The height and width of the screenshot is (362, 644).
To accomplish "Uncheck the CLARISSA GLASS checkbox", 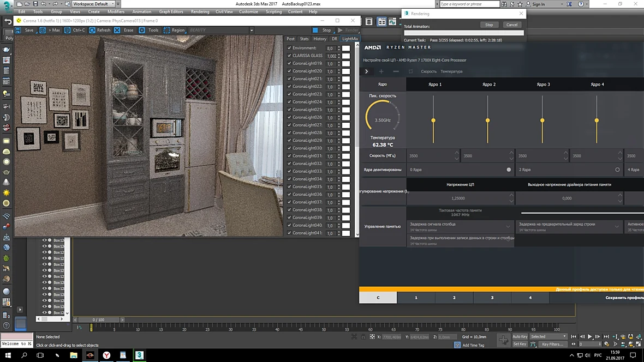I will click(x=289, y=56).
